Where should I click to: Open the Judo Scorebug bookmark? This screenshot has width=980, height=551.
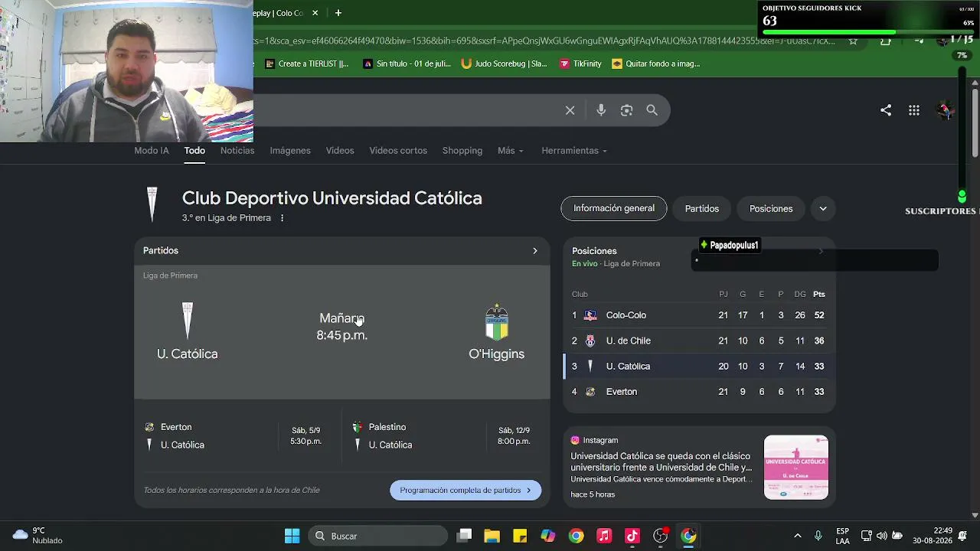(505, 64)
